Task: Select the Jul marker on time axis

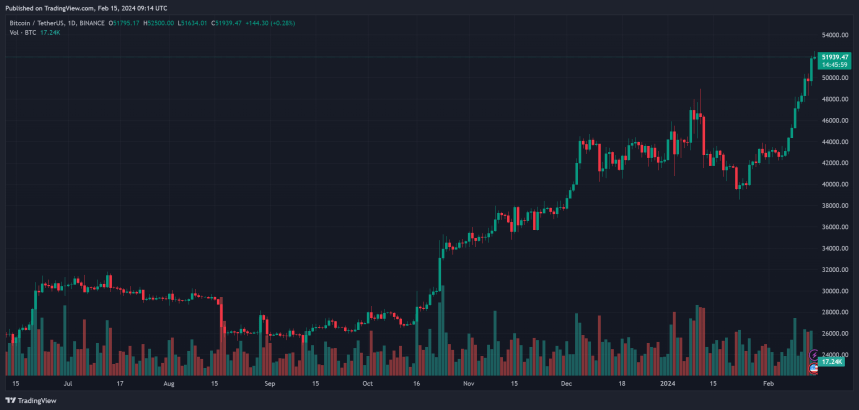Action: click(x=67, y=383)
